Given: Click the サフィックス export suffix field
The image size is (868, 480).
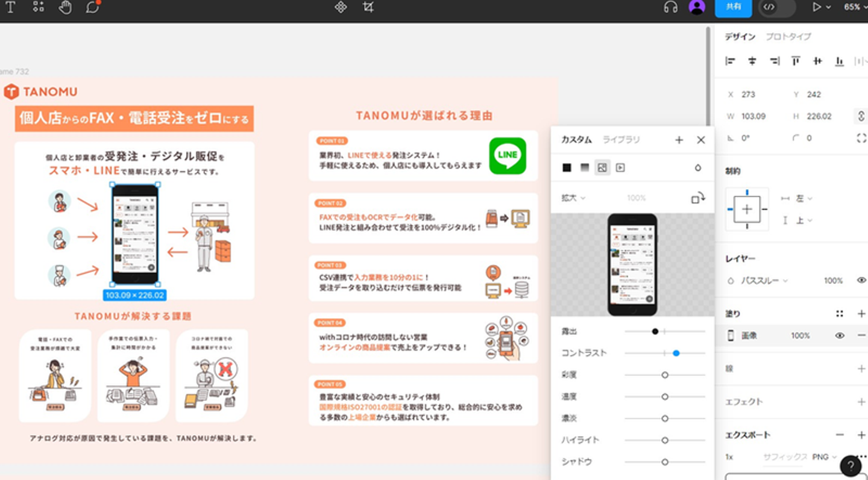Looking at the screenshot, I should [785, 457].
